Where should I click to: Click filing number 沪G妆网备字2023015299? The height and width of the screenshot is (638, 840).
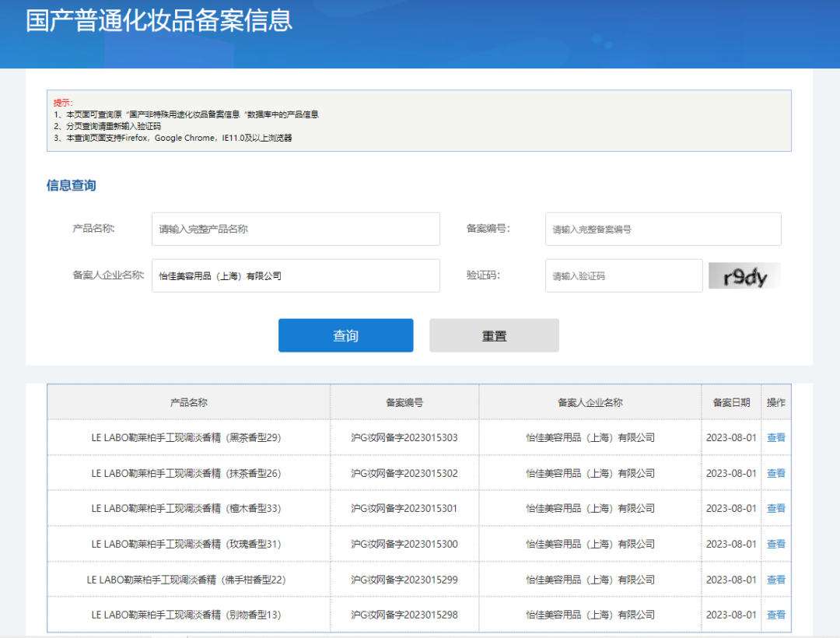(x=404, y=580)
